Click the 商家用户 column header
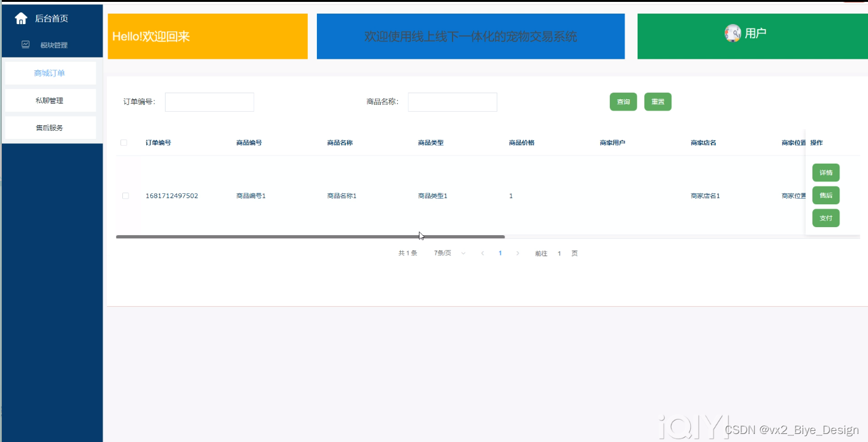868x442 pixels. pyautogui.click(x=612, y=143)
